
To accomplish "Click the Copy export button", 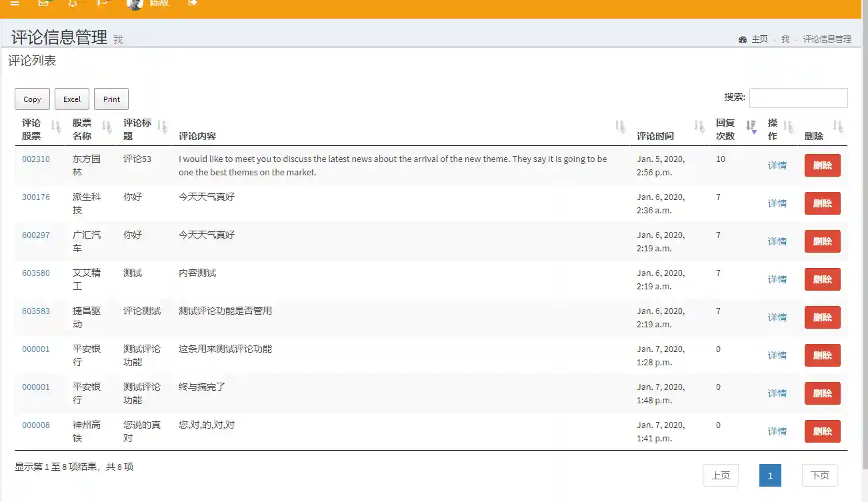I will [32, 99].
